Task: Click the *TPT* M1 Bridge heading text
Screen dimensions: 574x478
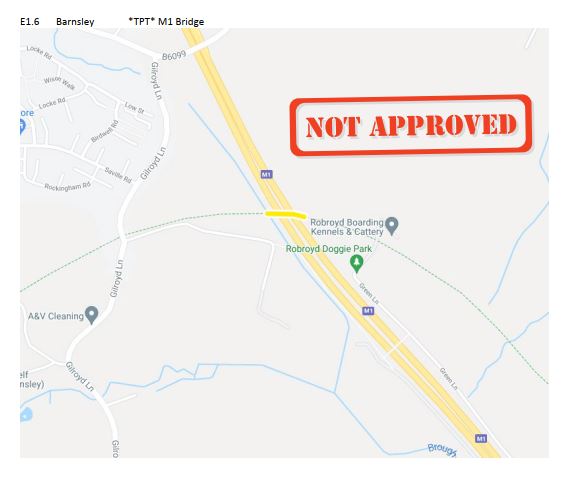Action: coord(166,22)
